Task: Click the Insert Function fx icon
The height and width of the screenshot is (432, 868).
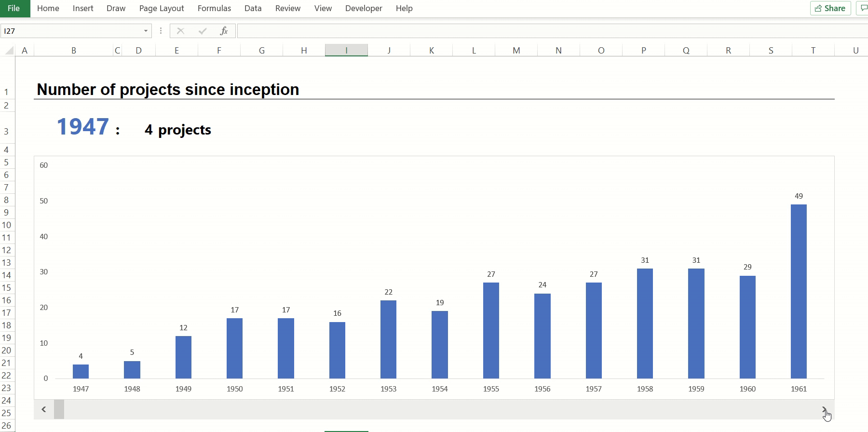Action: click(x=224, y=31)
